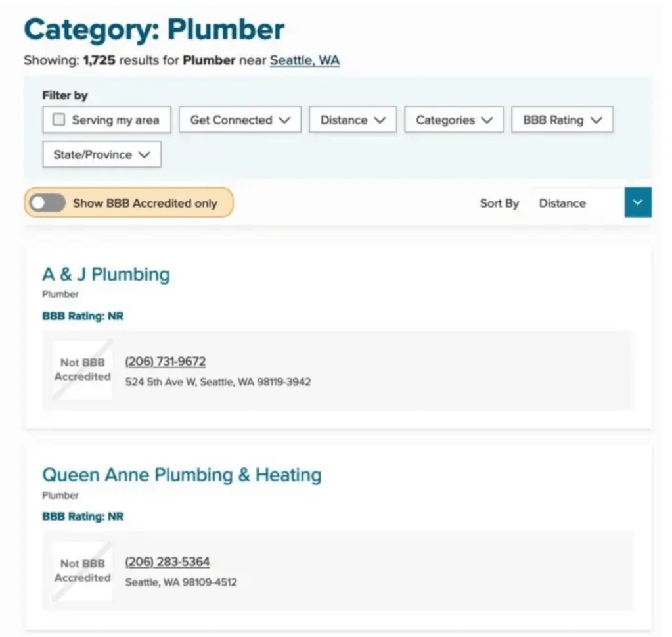Click the BBB Rating chevron arrow
This screenshot has width=672, height=637.
596,120
